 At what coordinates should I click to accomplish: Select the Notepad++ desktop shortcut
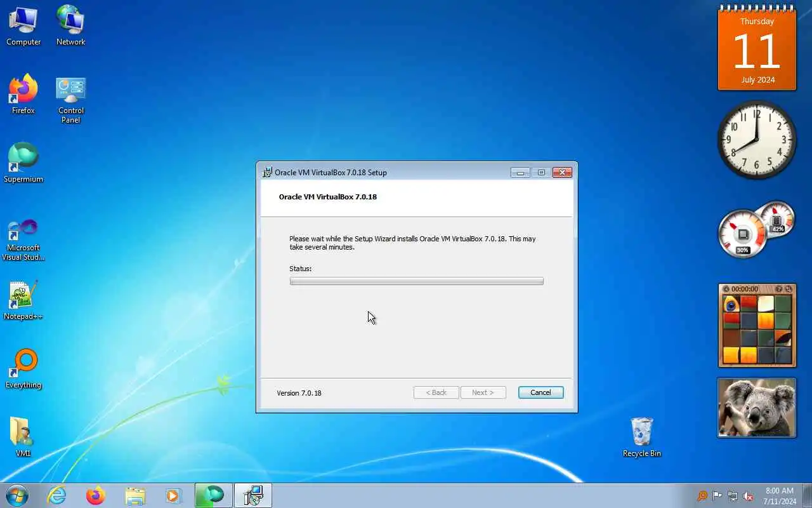click(x=23, y=300)
